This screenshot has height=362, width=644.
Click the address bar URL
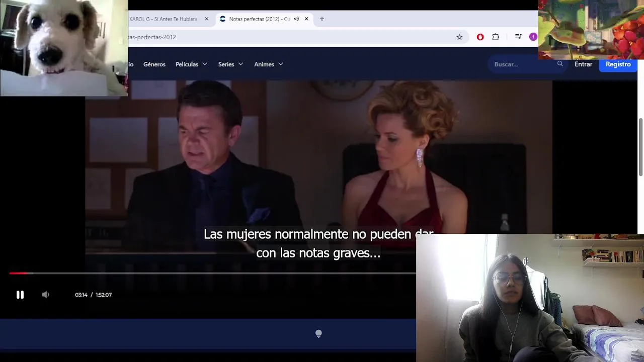pos(152,37)
